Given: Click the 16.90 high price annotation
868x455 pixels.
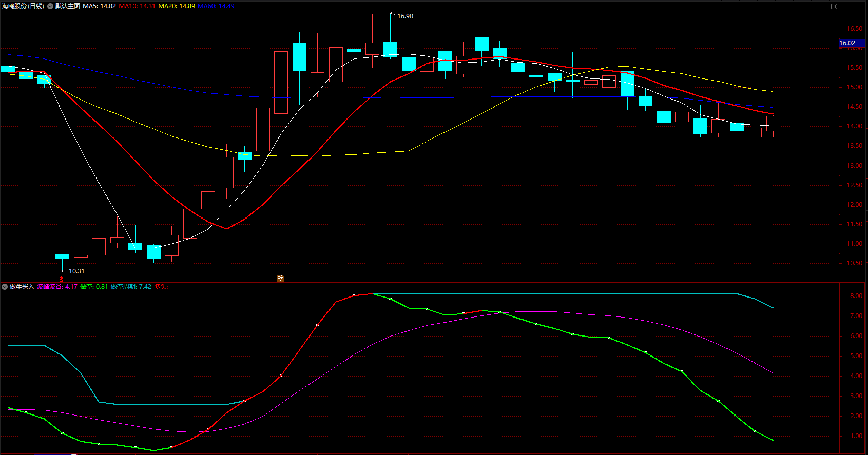Looking at the screenshot, I should click(405, 16).
